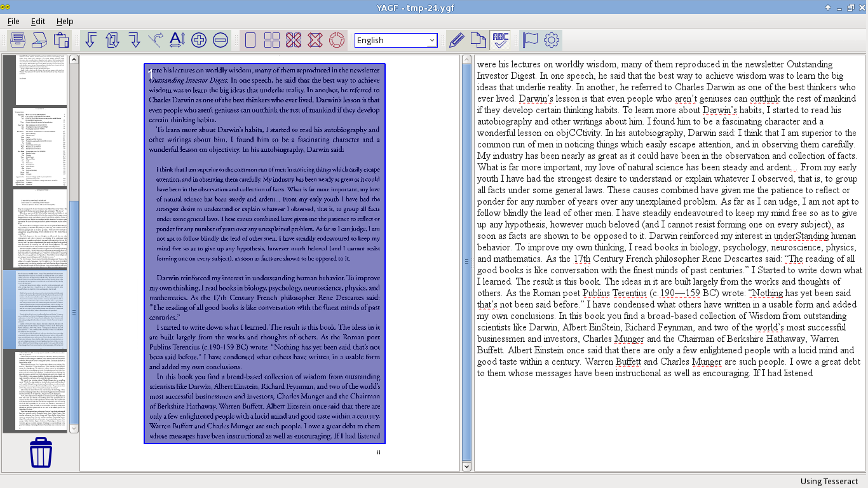This screenshot has height=488, width=868.
Task: Paste image from the clipboard icon
Action: tap(61, 40)
